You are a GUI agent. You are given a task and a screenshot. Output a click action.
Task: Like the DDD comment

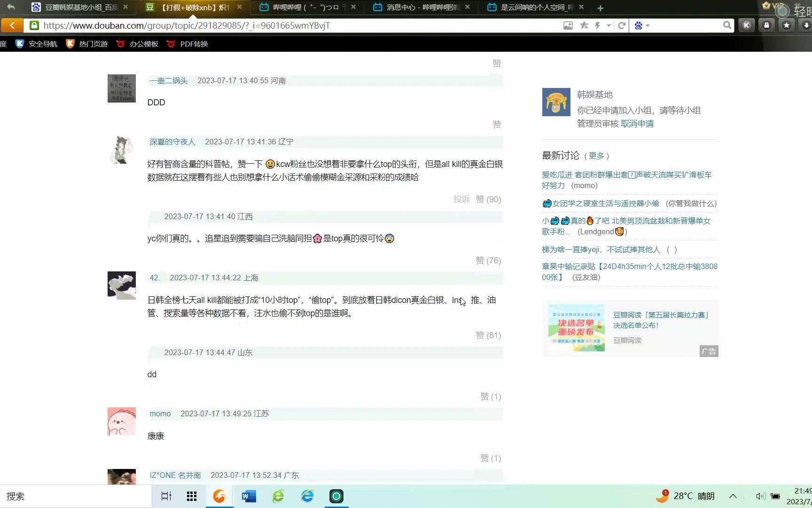pyautogui.click(x=497, y=124)
